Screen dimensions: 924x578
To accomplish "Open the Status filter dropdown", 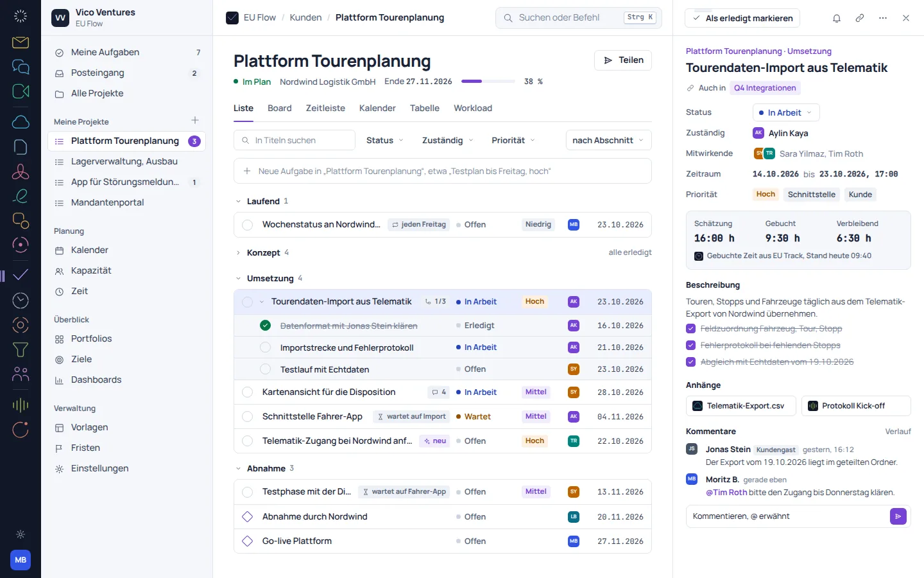I will coord(385,140).
